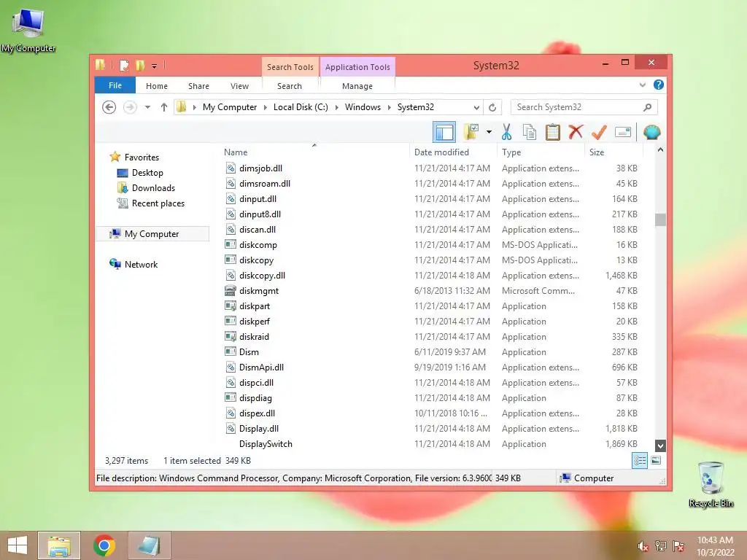The height and width of the screenshot is (560, 747).
Task: Switch to the Share ribbon tab
Action: 198,86
